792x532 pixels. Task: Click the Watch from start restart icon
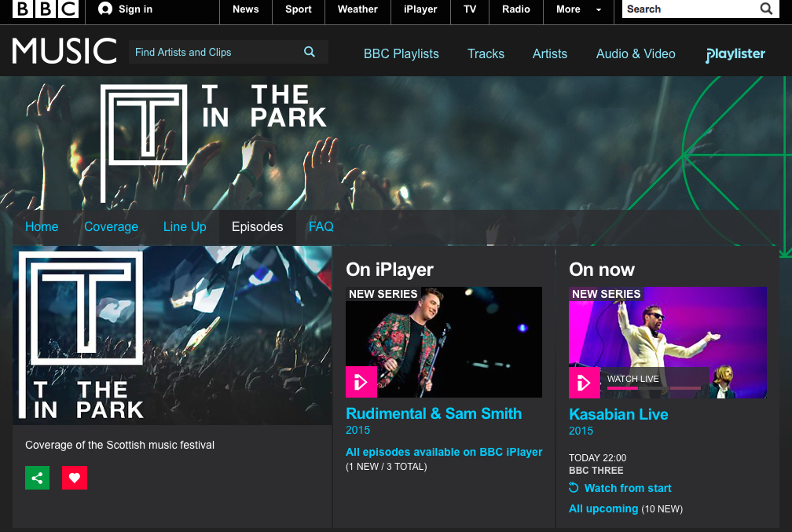(x=574, y=487)
